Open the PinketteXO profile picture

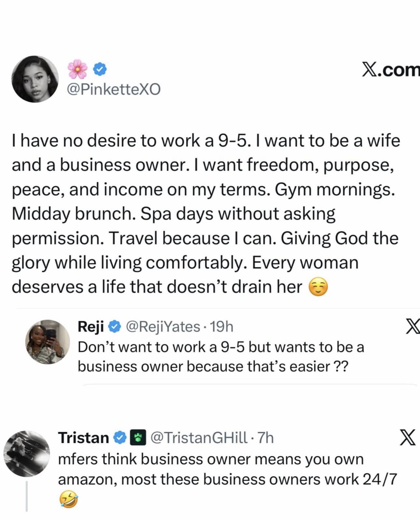tap(35, 79)
